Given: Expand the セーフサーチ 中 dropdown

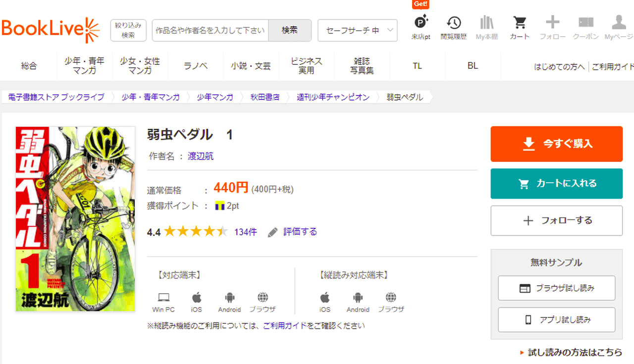Looking at the screenshot, I should (357, 31).
